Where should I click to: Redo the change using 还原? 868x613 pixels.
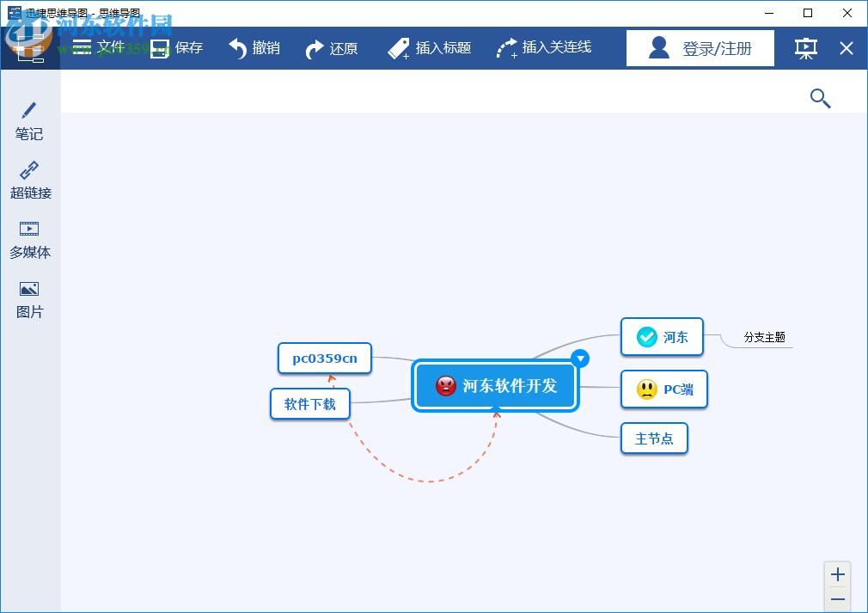pyautogui.click(x=332, y=47)
